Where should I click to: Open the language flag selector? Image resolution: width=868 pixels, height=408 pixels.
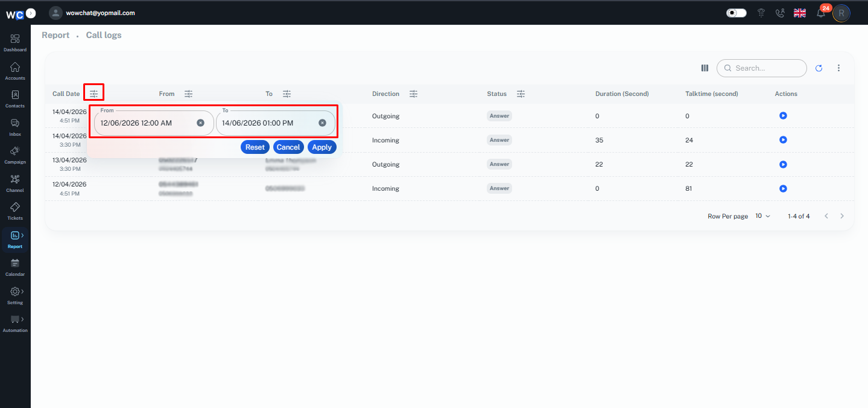(800, 13)
